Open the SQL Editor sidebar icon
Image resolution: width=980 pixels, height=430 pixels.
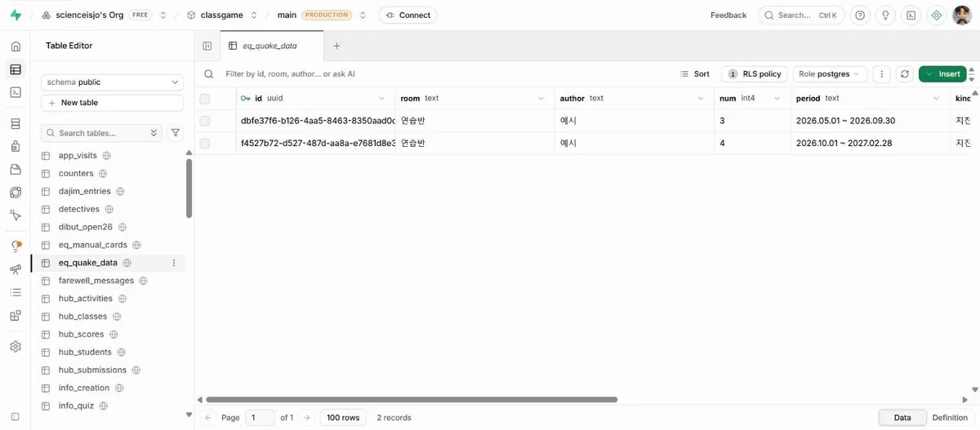coord(16,92)
